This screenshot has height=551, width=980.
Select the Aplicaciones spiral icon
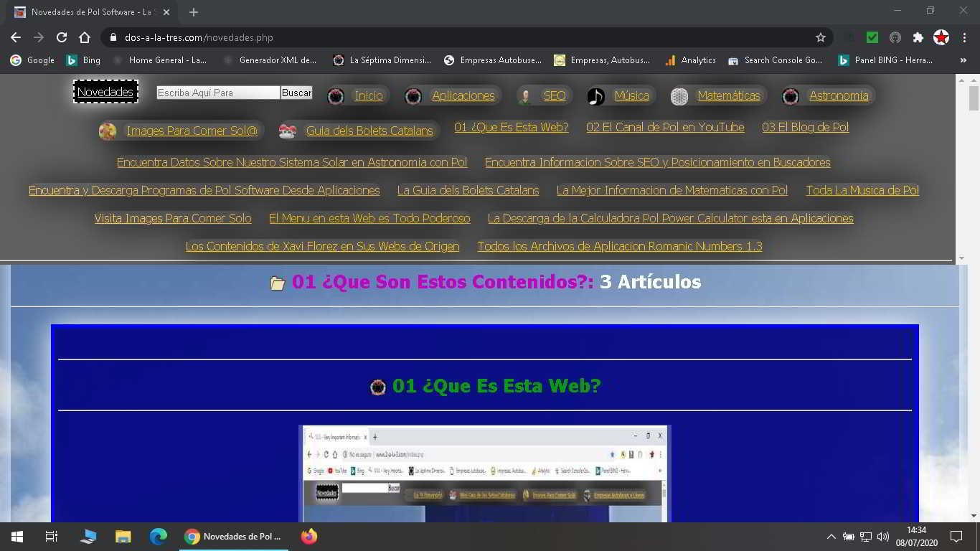point(413,95)
